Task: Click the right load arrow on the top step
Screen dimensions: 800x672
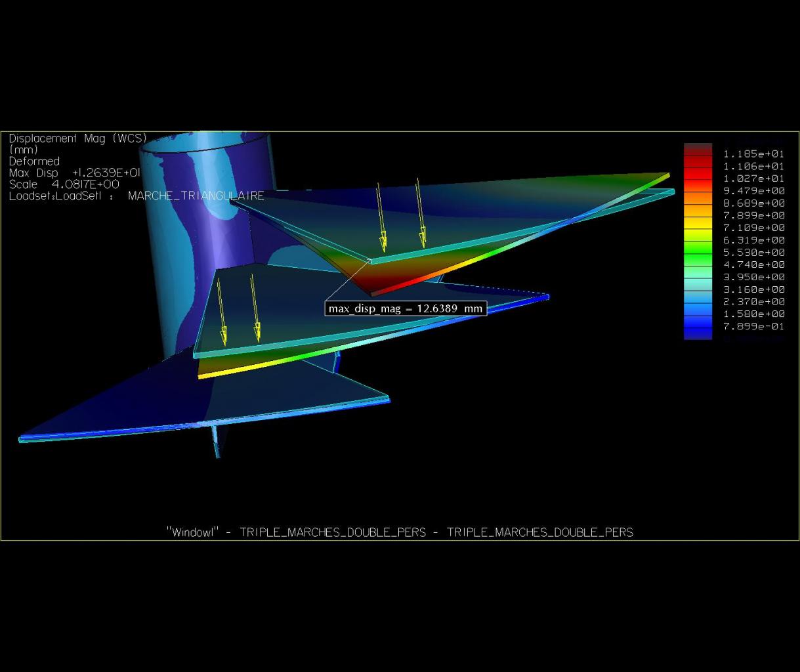Action: click(x=420, y=213)
